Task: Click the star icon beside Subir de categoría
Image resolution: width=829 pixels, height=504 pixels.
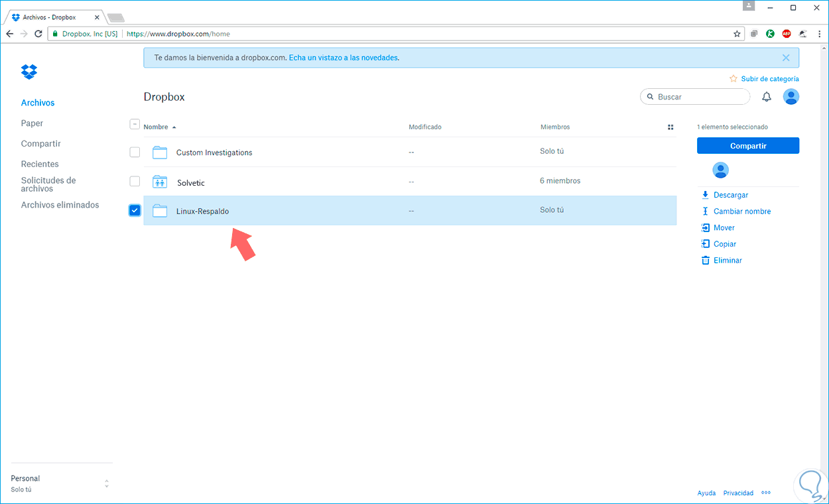Action: (x=733, y=79)
